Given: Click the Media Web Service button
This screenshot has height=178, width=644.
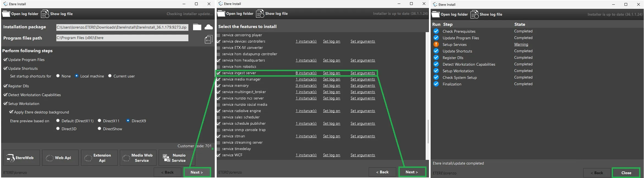Looking at the screenshot, I should point(138,158).
